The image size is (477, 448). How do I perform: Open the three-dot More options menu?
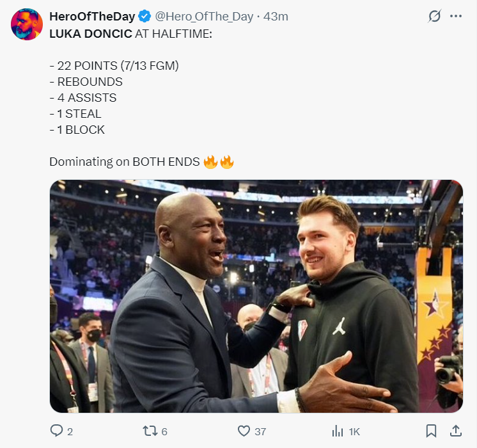456,17
